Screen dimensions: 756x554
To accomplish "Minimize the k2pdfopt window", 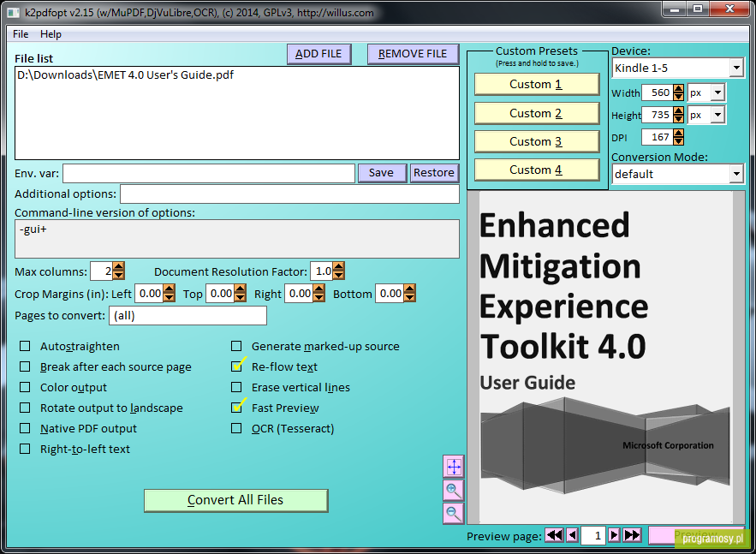I will 675,9.
